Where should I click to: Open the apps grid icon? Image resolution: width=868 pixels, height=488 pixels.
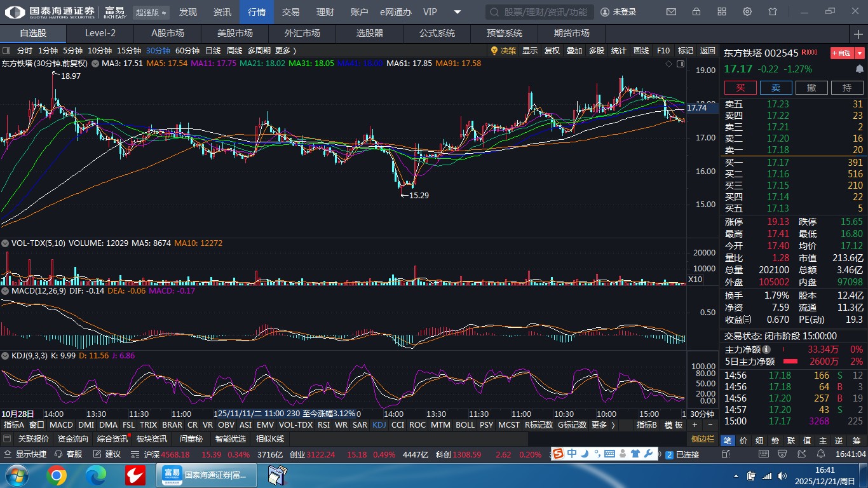coord(722,12)
